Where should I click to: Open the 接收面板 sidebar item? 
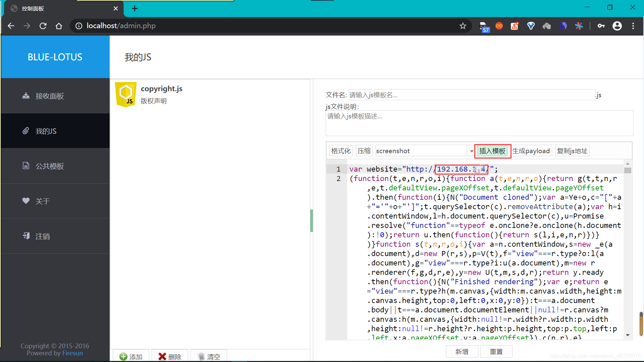point(50,96)
